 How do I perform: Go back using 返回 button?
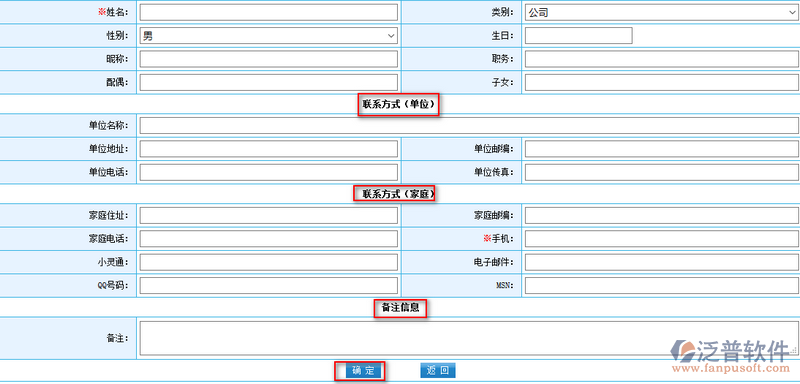coord(438,371)
